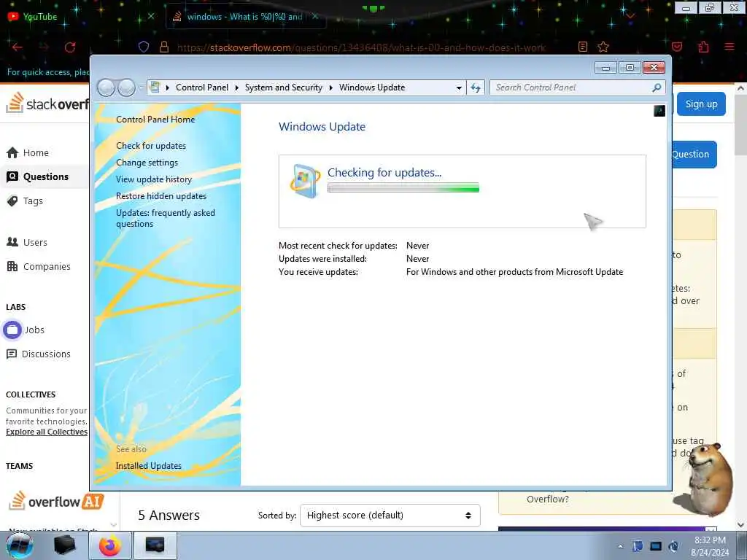Open the help icon in Windows Update
The image size is (747, 560).
click(659, 111)
